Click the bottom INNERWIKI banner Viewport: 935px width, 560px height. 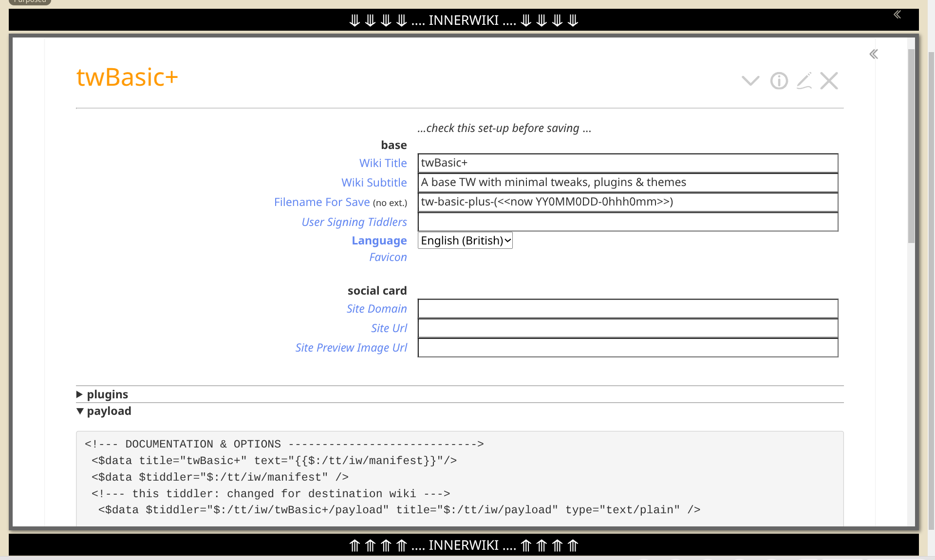pos(464,545)
